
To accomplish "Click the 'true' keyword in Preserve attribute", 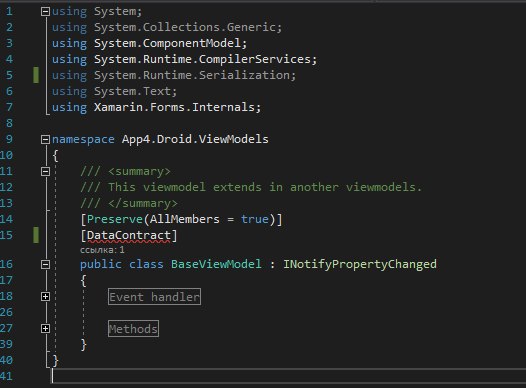I will pyautogui.click(x=255, y=219).
